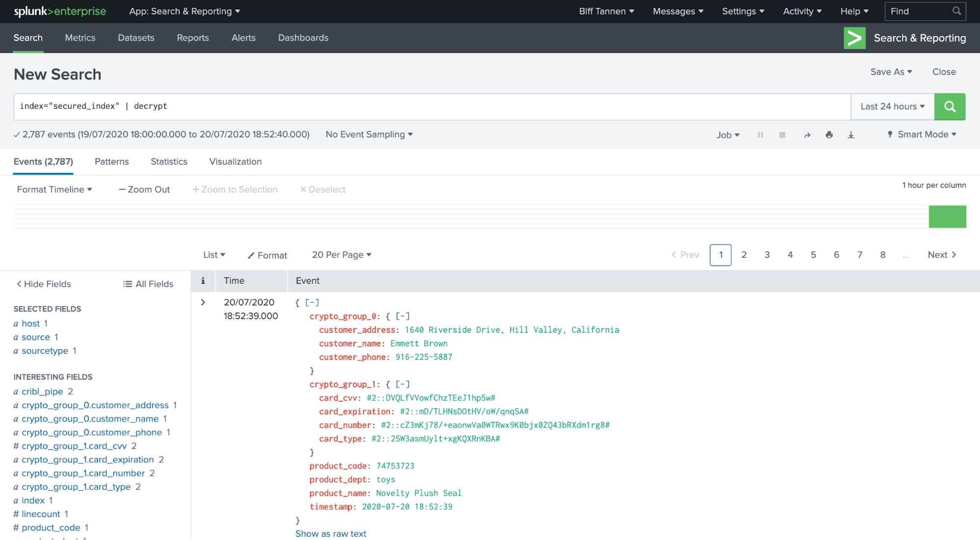The height and width of the screenshot is (540, 980).
Task: Switch to the Visualization tab
Action: pos(235,162)
